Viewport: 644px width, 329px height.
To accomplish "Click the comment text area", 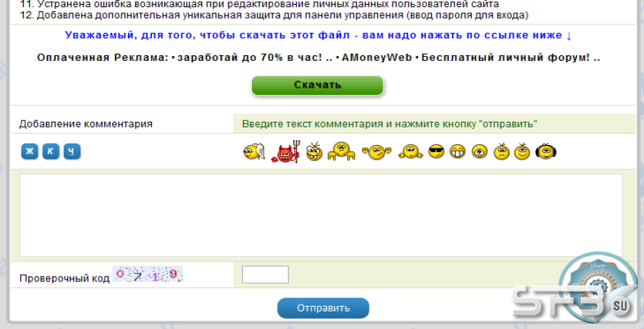I will tap(321, 216).
